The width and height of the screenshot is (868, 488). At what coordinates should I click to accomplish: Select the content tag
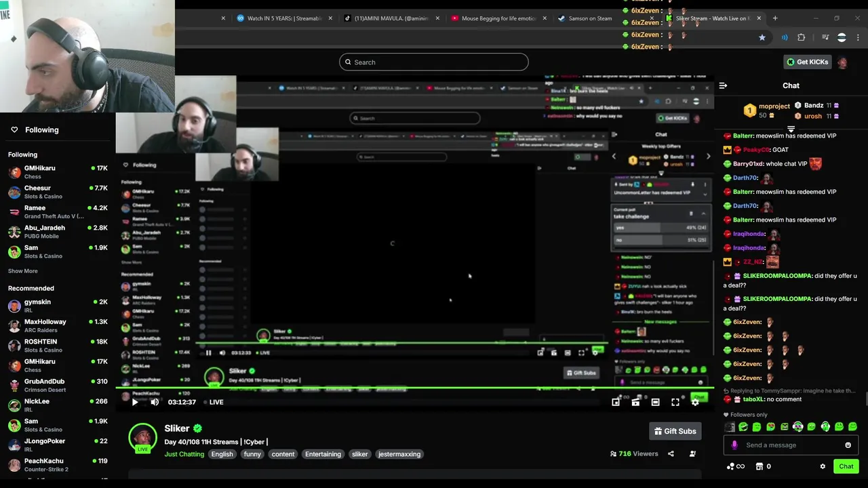click(x=283, y=454)
